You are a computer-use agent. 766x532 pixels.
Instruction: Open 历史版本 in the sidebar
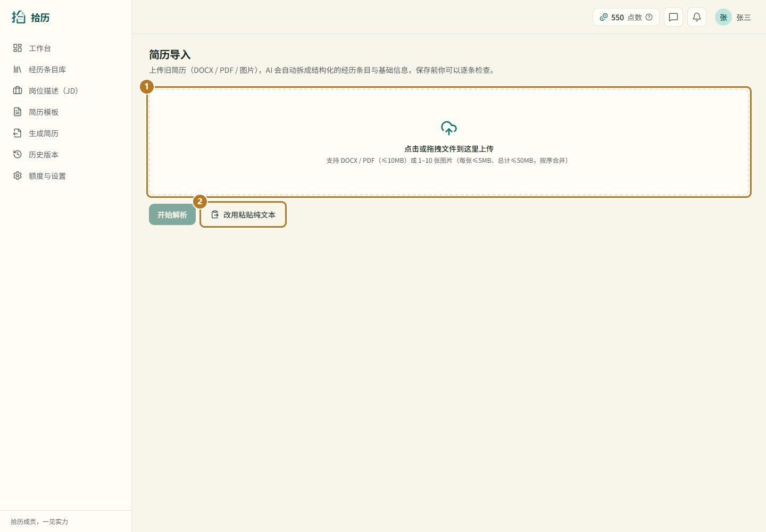[66, 154]
